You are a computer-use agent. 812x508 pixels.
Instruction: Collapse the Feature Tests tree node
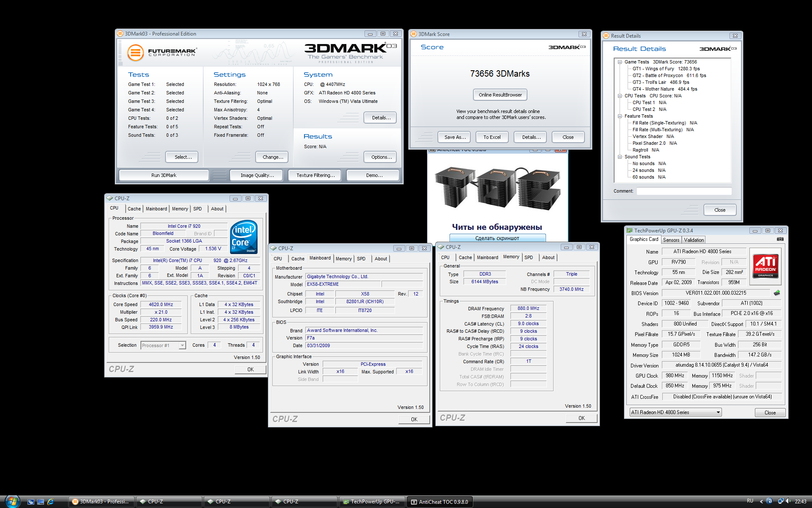pos(620,116)
